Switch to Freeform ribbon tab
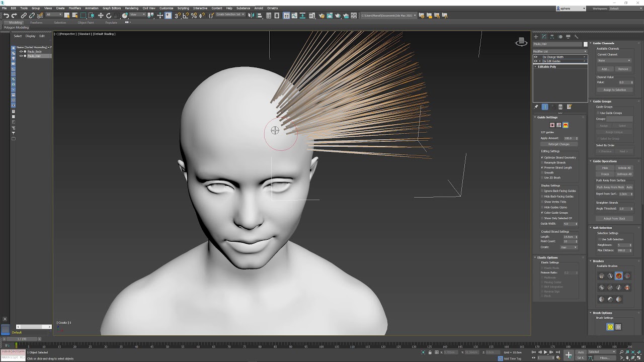This screenshot has height=362, width=644. coord(36,23)
